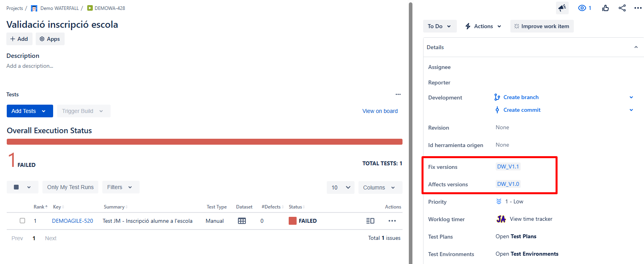Click the red FAILED status swatch
644x264 pixels.
pos(293,221)
